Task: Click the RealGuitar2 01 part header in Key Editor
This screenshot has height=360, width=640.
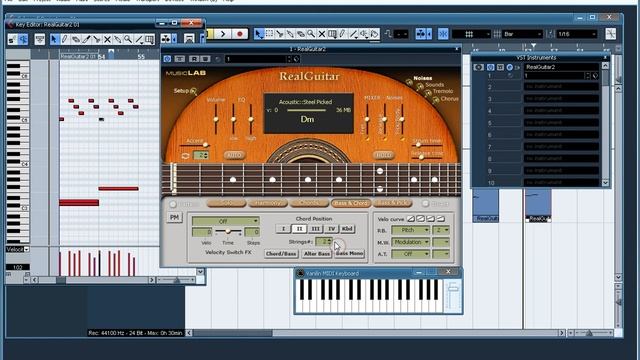Action: coord(78,57)
